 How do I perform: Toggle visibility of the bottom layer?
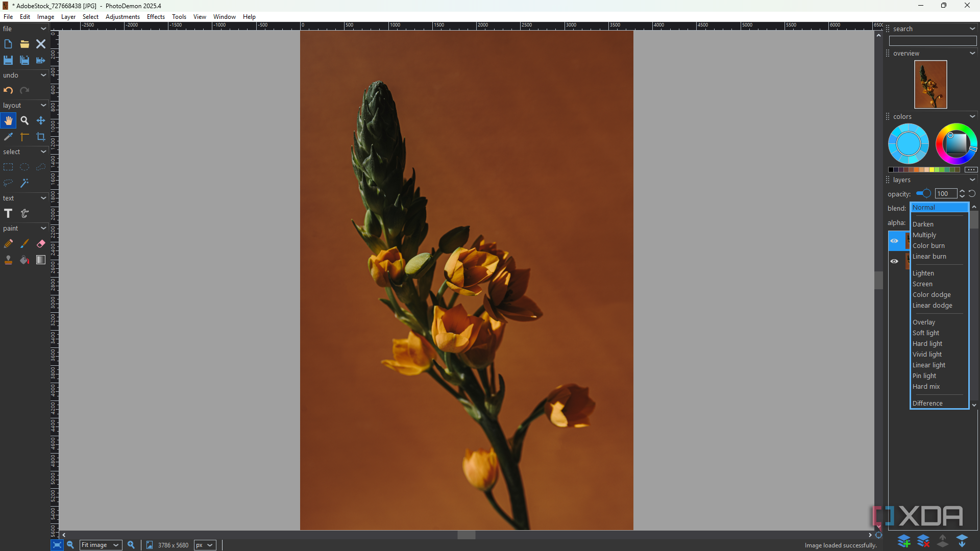pos(894,261)
